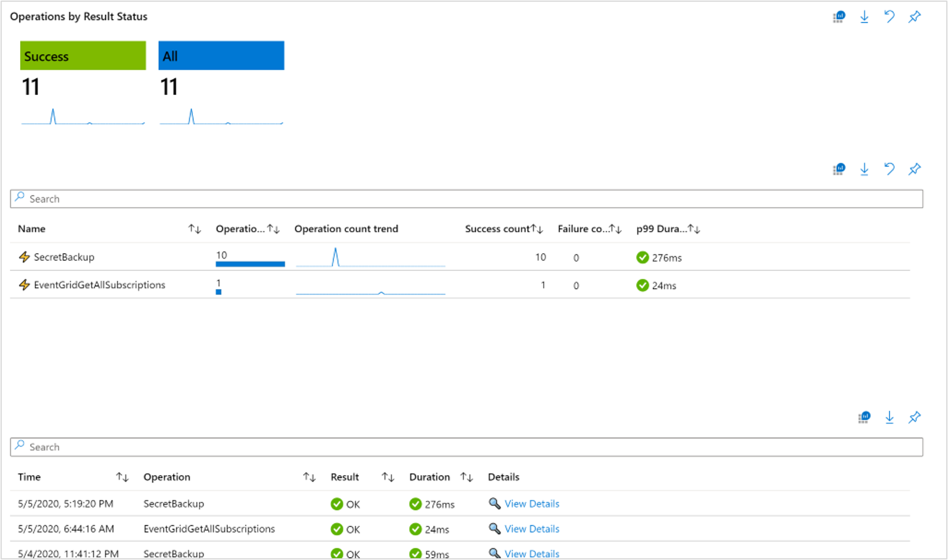Screen dimensions: 948x560
Task: Open the sort control on the Duration column
Action: 467,476
